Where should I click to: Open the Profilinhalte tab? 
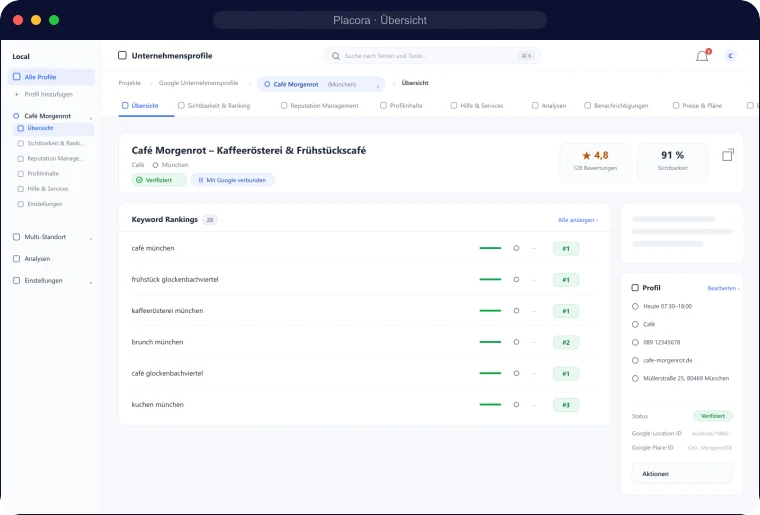click(401, 106)
